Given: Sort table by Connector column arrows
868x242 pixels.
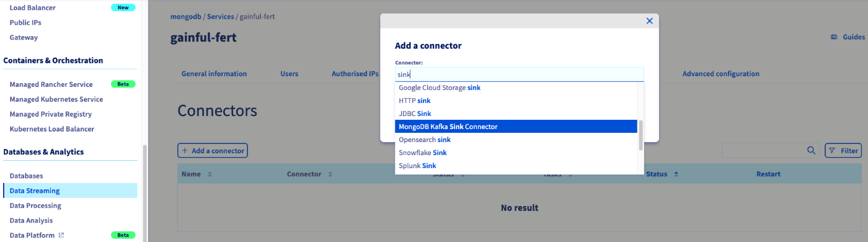Looking at the screenshot, I should [x=330, y=174].
